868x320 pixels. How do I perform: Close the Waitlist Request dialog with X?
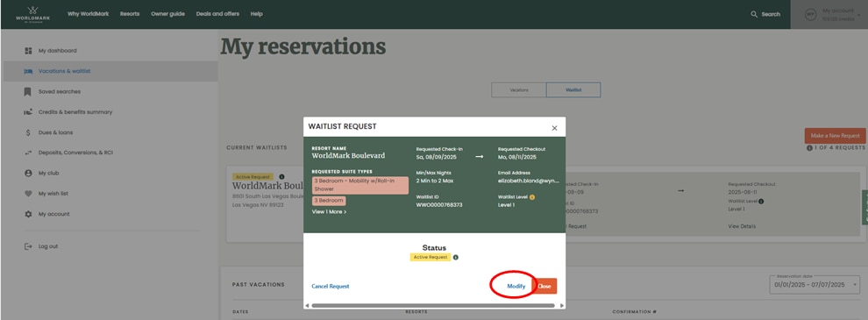tap(554, 128)
